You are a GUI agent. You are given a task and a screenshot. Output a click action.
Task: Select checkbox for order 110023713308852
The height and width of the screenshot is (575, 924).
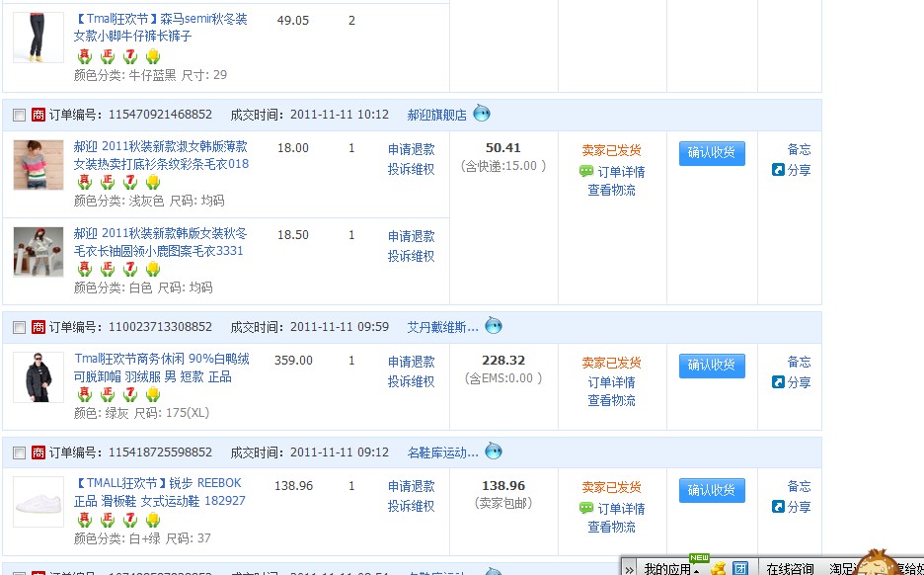click(x=20, y=327)
